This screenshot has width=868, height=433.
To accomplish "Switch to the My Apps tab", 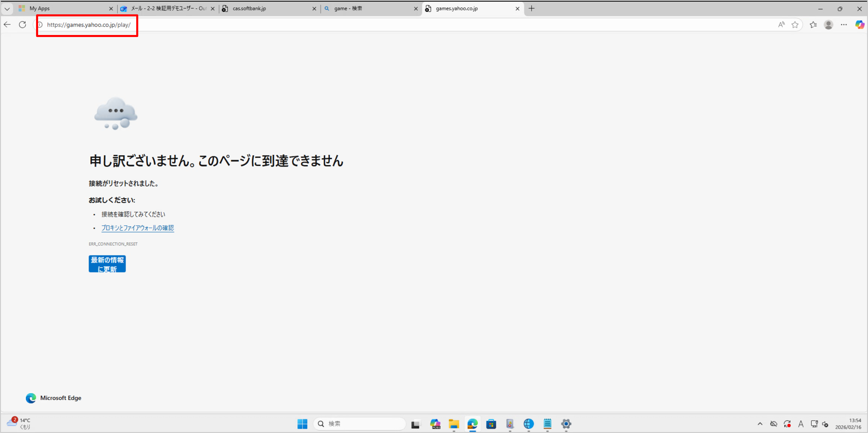I will (64, 9).
